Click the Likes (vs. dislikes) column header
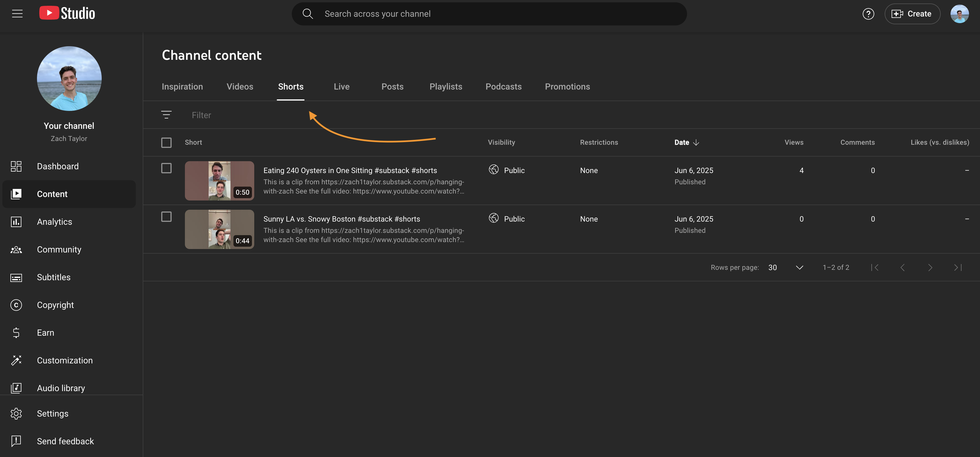The width and height of the screenshot is (980, 457). (940, 142)
